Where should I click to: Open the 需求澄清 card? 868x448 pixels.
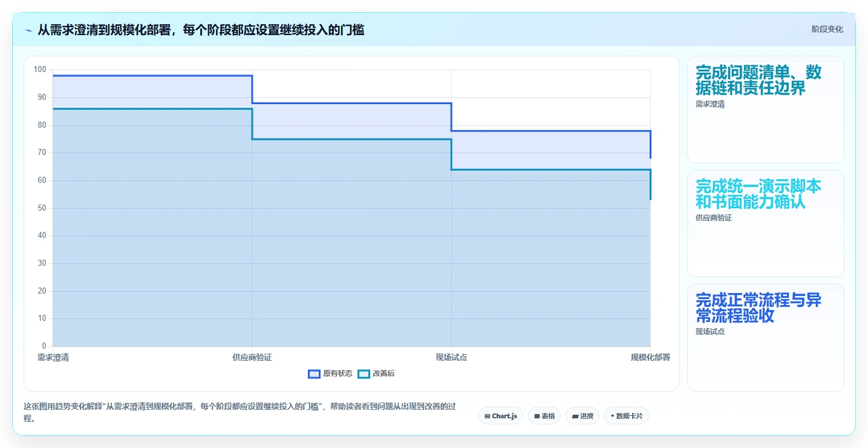click(766, 110)
